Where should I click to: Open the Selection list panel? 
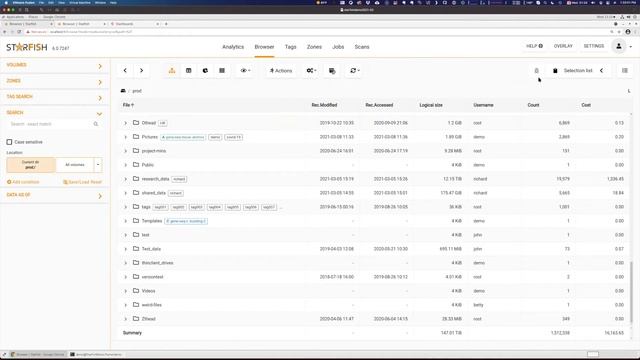click(x=578, y=71)
